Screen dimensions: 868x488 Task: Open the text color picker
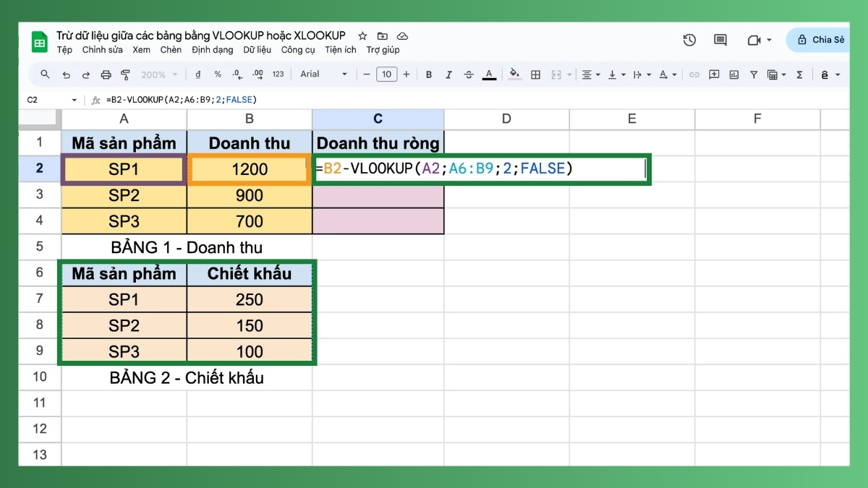(489, 74)
